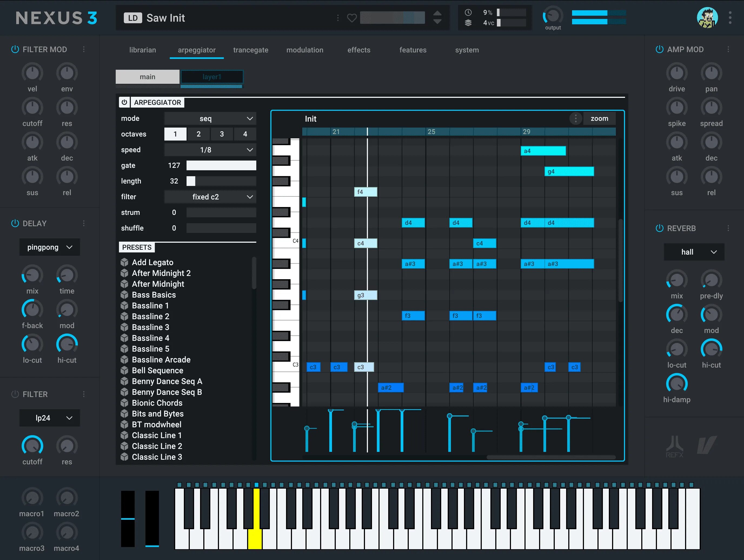Click the presets list scrollbar
Image resolution: width=744 pixels, height=560 pixels.
[254, 272]
